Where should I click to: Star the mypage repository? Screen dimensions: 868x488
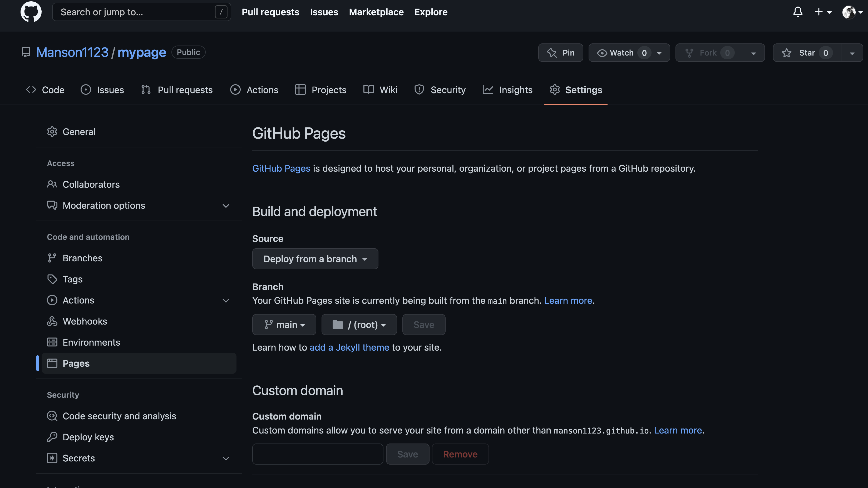807,53
